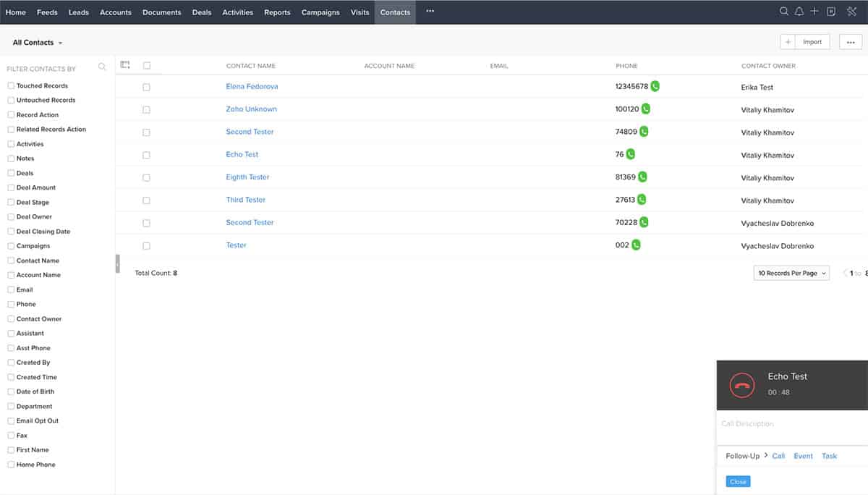Switch to the Deals tab
This screenshot has width=868, height=495.
coord(202,12)
